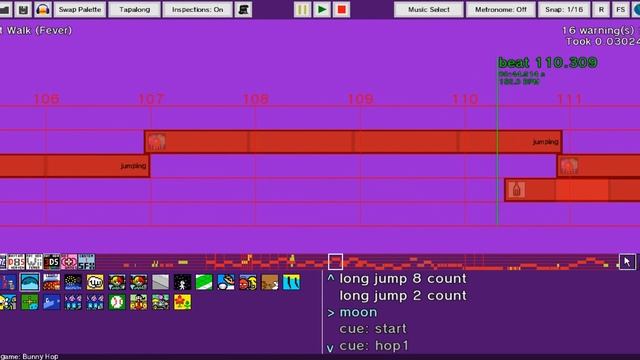Click beat marker 109 on timeline
Viewport: 640px width, 360px height.
coord(360,99)
